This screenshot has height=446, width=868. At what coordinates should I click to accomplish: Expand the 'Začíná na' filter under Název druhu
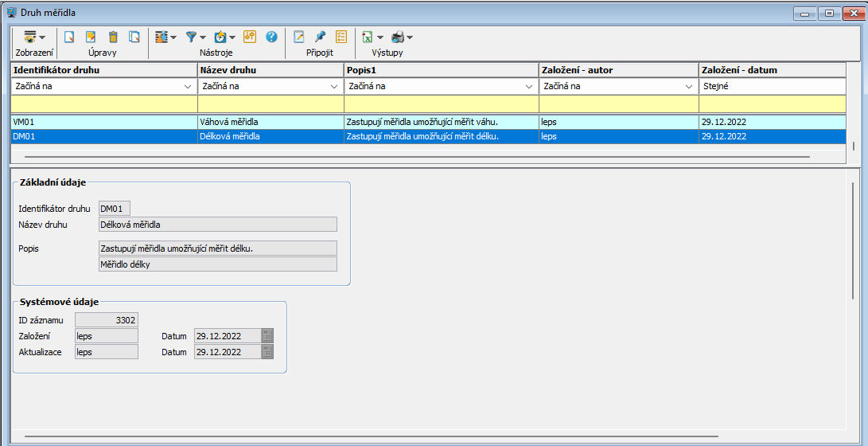click(334, 86)
